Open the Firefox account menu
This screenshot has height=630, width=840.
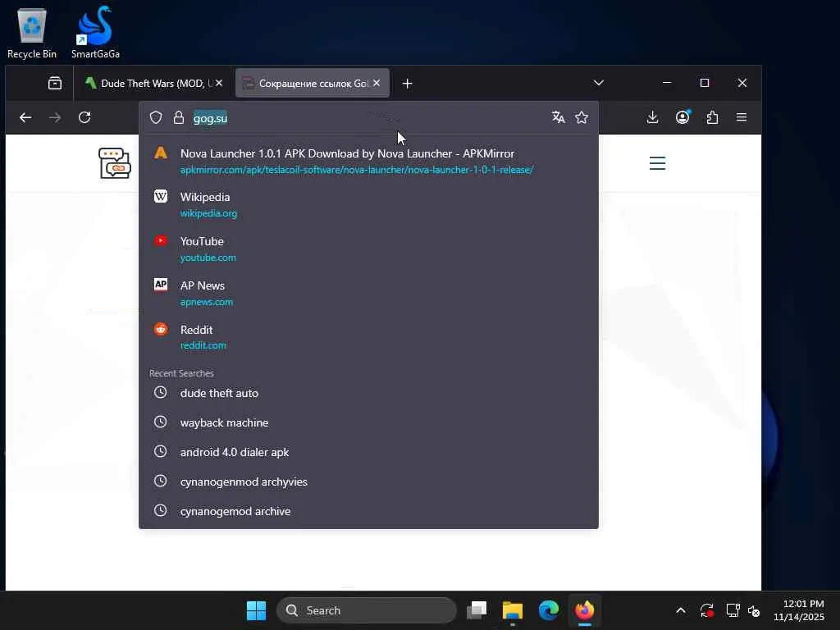tap(682, 117)
